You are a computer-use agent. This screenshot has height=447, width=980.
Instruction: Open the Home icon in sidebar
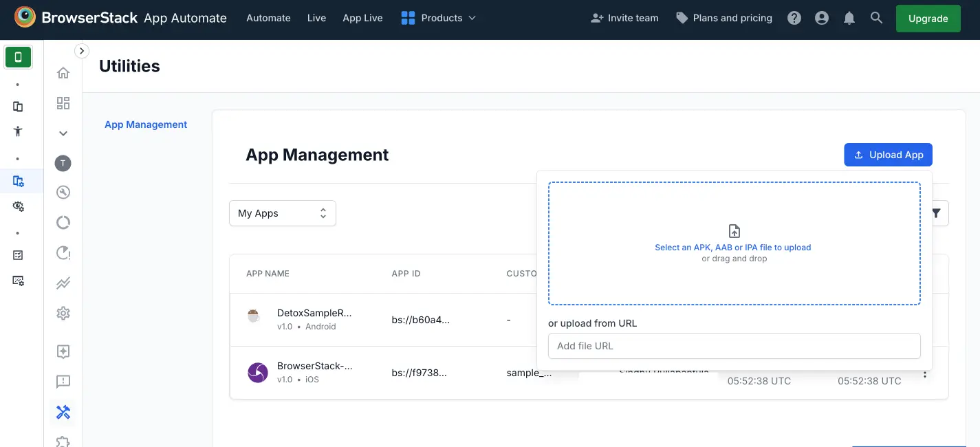[63, 72]
